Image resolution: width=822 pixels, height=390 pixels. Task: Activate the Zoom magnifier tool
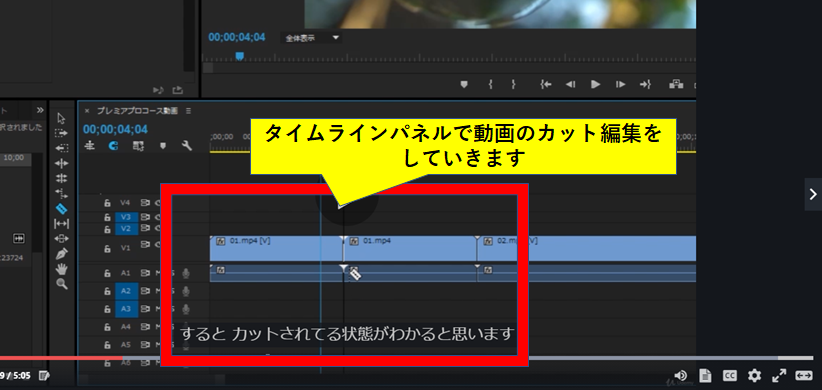61,284
